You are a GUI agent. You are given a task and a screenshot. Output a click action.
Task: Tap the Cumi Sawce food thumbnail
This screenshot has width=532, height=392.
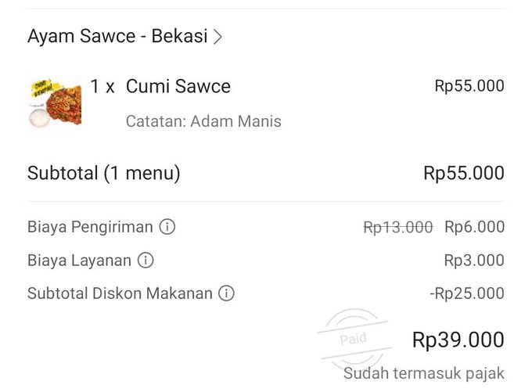[55, 102]
